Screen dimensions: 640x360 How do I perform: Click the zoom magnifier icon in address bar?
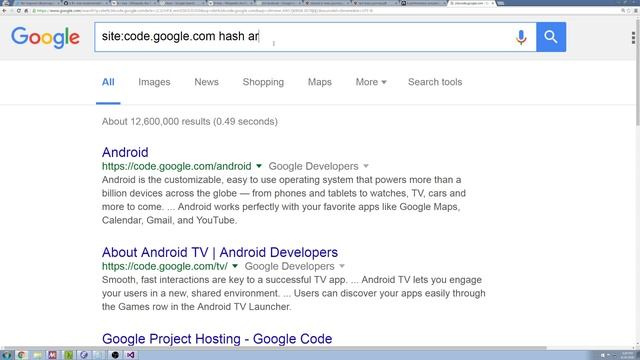623,11
